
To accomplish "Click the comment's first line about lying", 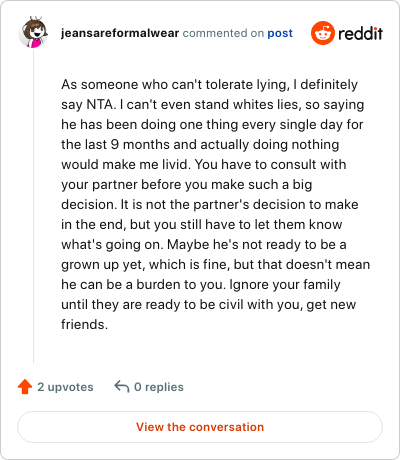I will tap(209, 85).
